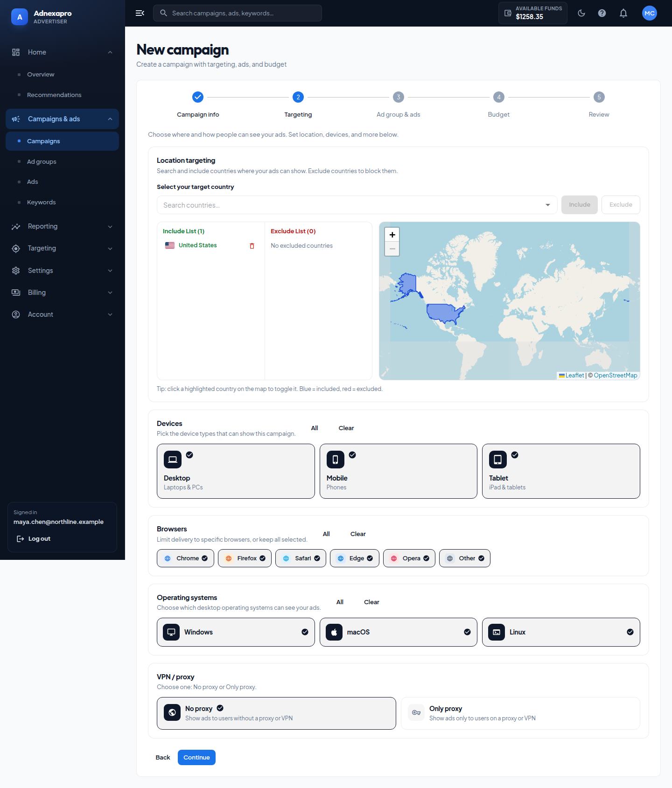The image size is (672, 788).
Task: Open notifications bell icon
Action: (x=623, y=13)
